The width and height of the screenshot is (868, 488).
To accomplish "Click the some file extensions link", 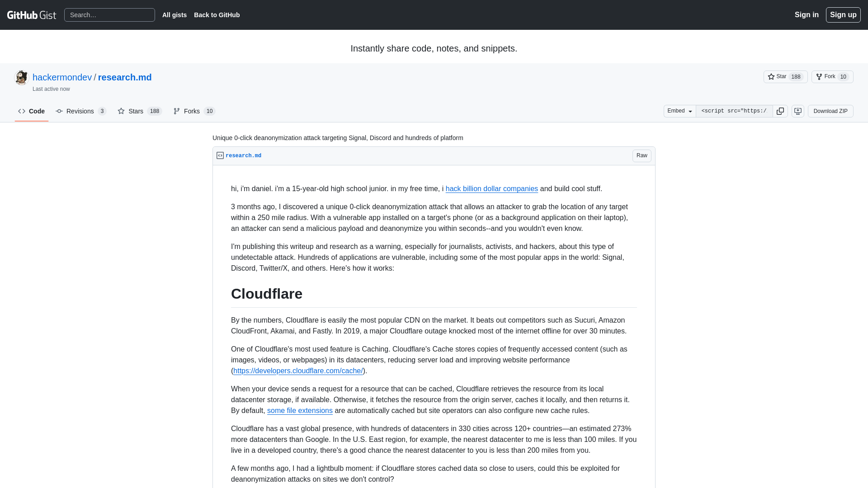I will [300, 411].
